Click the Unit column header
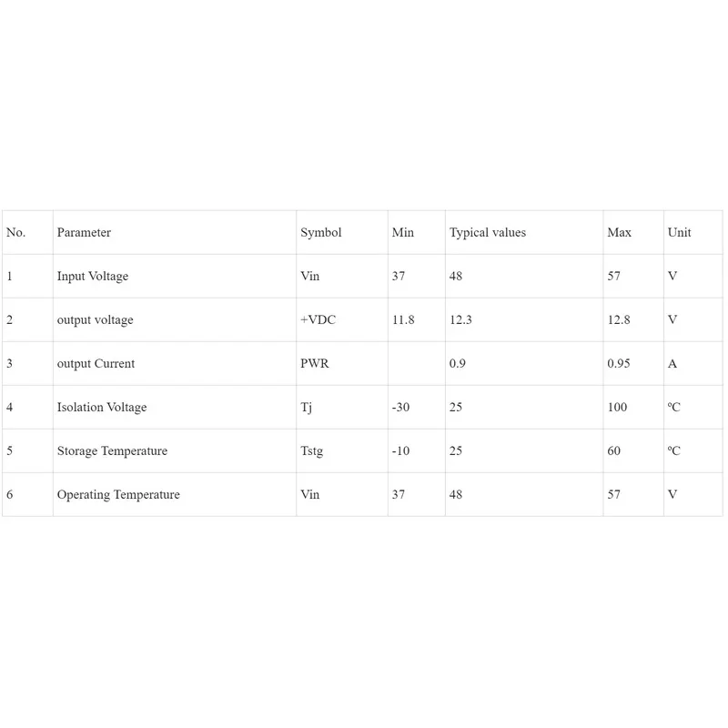Image resolution: width=728 pixels, height=728 pixels. 680,233
